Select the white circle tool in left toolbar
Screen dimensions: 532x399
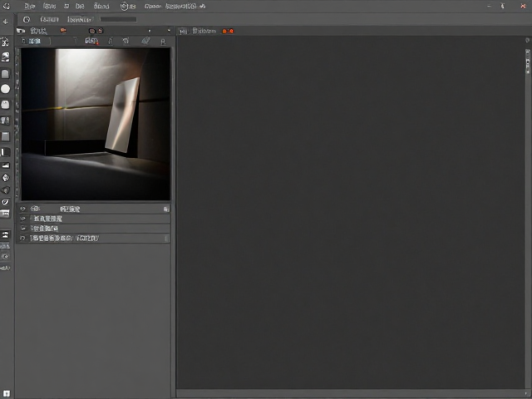pos(6,89)
